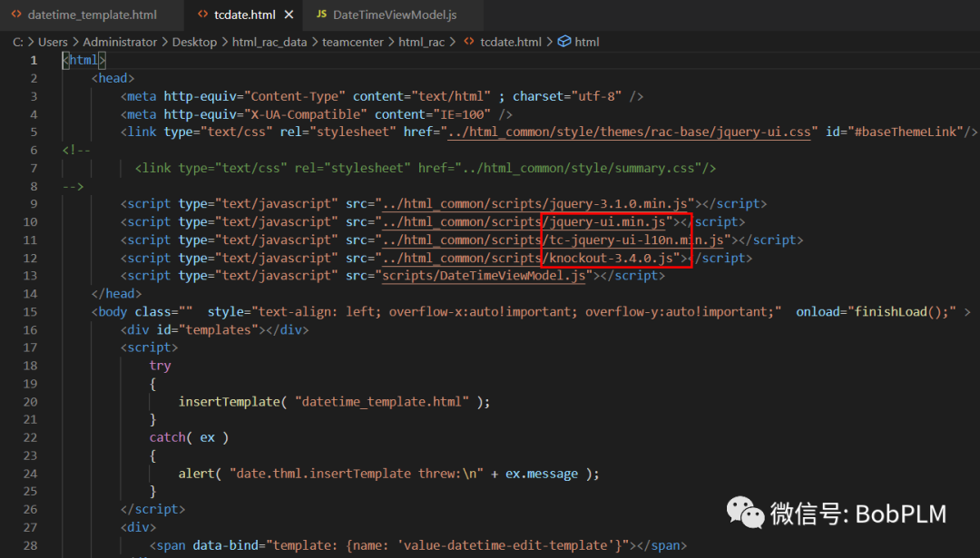Click the closing head tag on line 14
This screenshot has height=558, width=980.
(116, 294)
